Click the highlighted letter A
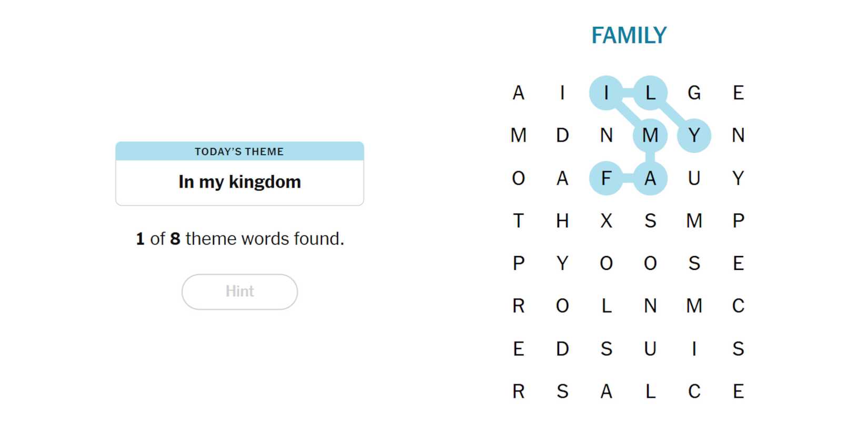 [x=650, y=178]
